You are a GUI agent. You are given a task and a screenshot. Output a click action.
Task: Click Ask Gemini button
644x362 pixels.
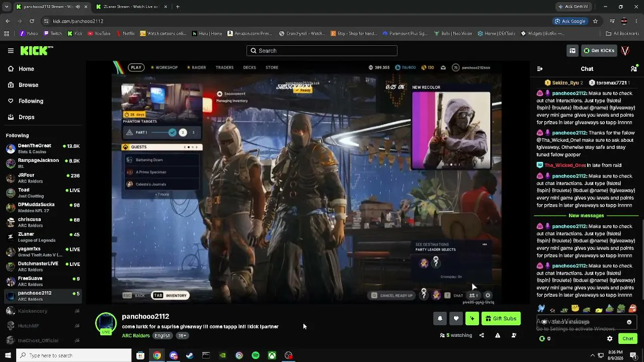coord(573,7)
